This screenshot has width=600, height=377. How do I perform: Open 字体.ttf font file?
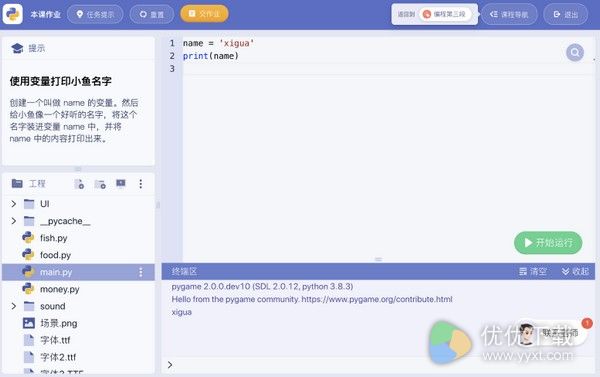point(78,340)
